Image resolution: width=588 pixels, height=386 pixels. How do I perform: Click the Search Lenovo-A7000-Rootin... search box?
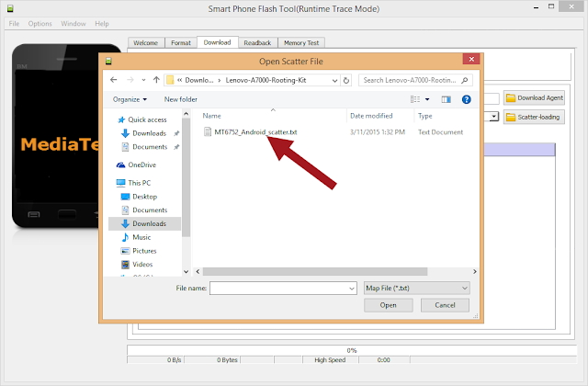[410, 80]
